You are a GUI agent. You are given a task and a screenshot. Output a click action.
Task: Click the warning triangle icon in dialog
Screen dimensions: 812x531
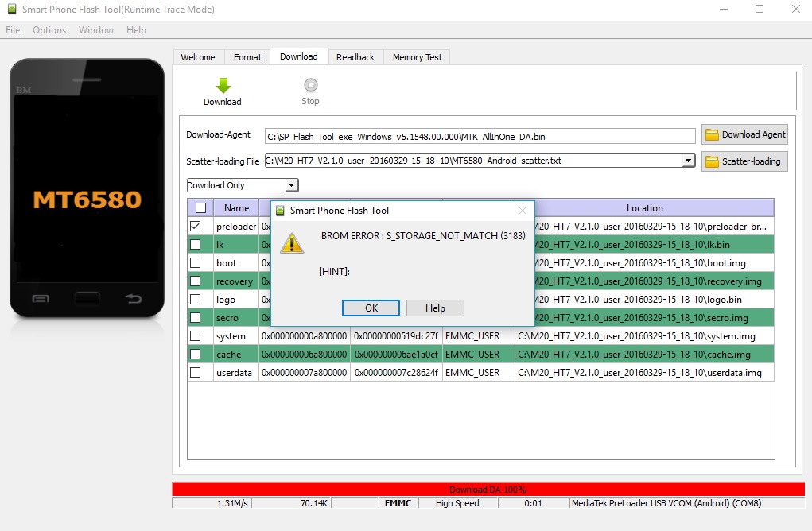click(x=293, y=243)
